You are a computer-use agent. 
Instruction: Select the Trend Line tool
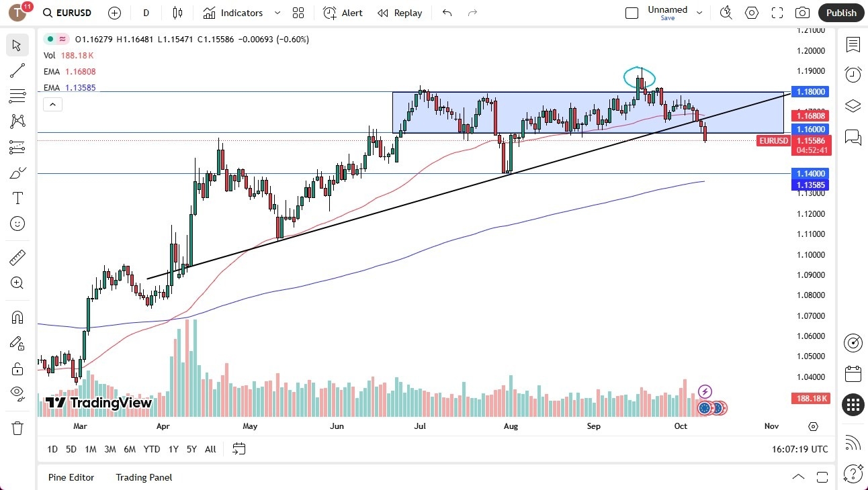click(17, 70)
